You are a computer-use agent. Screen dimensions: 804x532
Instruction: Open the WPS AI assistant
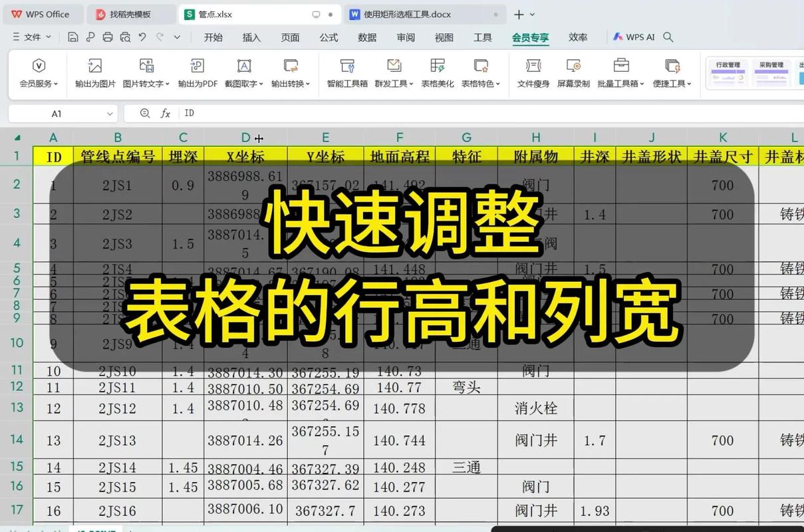(634, 37)
